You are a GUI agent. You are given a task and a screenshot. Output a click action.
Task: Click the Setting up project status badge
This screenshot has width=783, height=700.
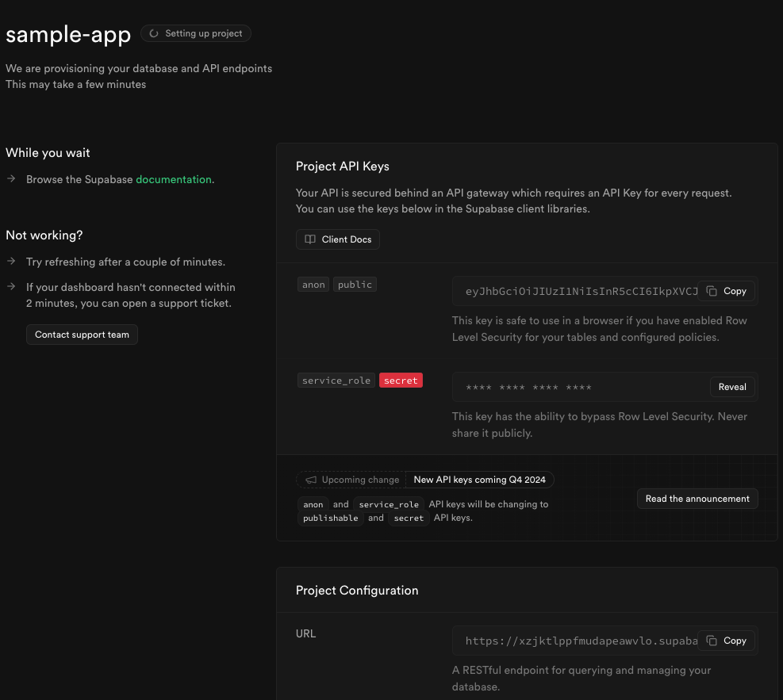coord(196,33)
